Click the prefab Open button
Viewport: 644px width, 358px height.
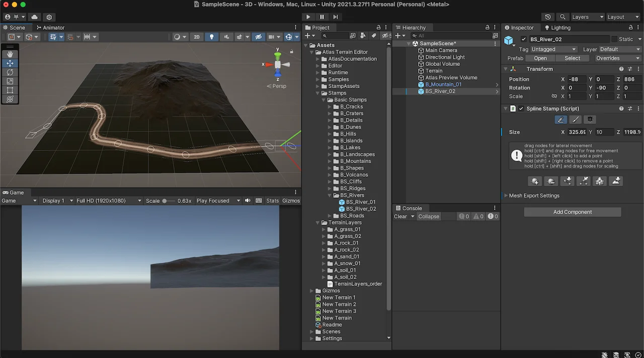[x=540, y=58]
